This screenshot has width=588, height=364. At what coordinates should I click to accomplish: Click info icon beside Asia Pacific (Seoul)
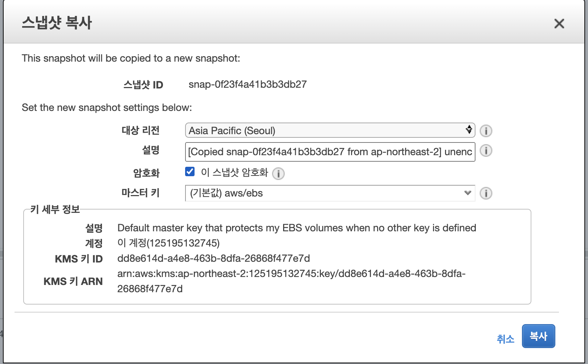tap(486, 131)
